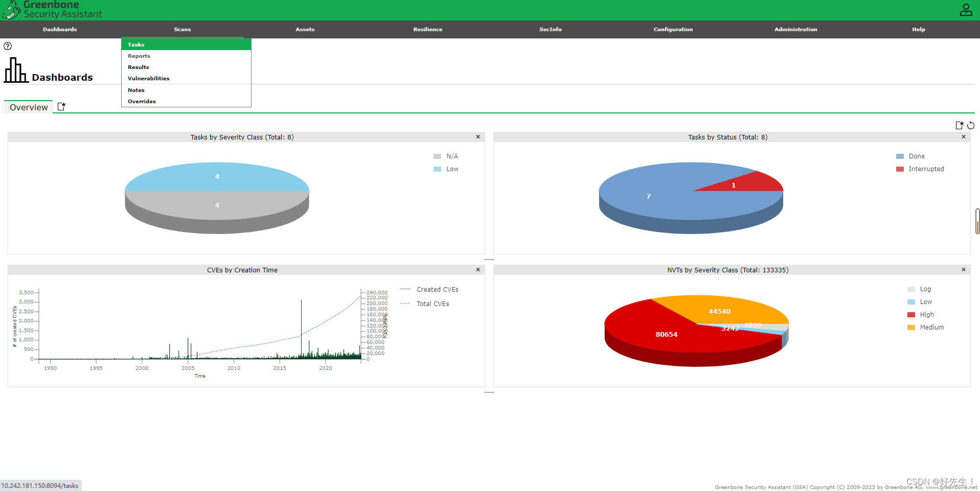The width and height of the screenshot is (980, 491).
Task: Toggle the Low legend entry in Tasks chart
Action: click(446, 169)
